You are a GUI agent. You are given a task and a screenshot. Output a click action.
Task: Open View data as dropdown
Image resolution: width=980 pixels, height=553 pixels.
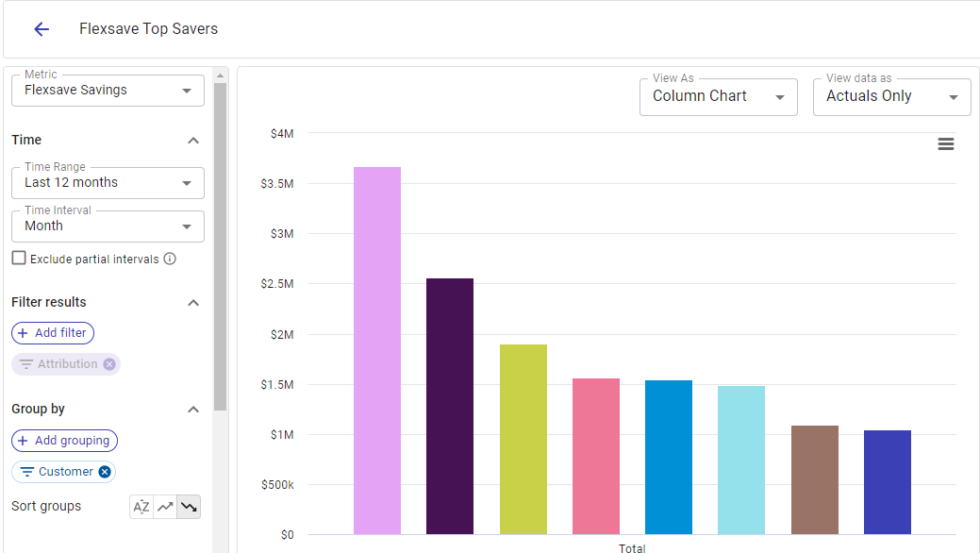coord(891,97)
